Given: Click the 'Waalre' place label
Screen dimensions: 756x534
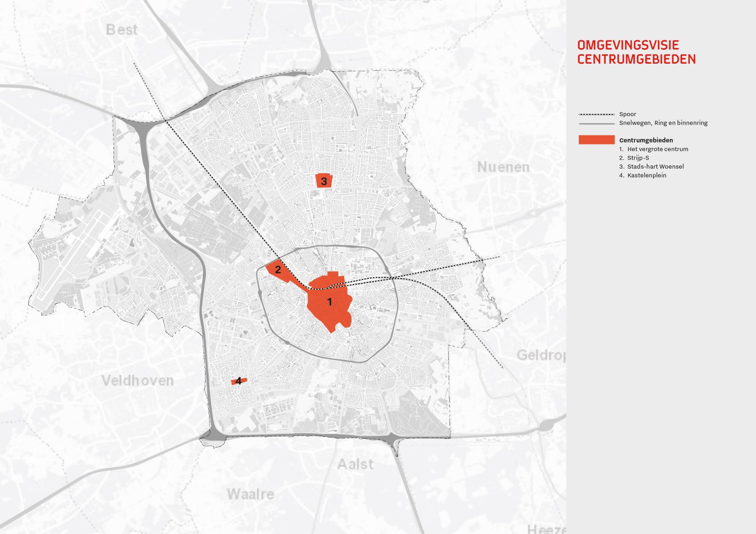Looking at the screenshot, I should coord(250,494).
